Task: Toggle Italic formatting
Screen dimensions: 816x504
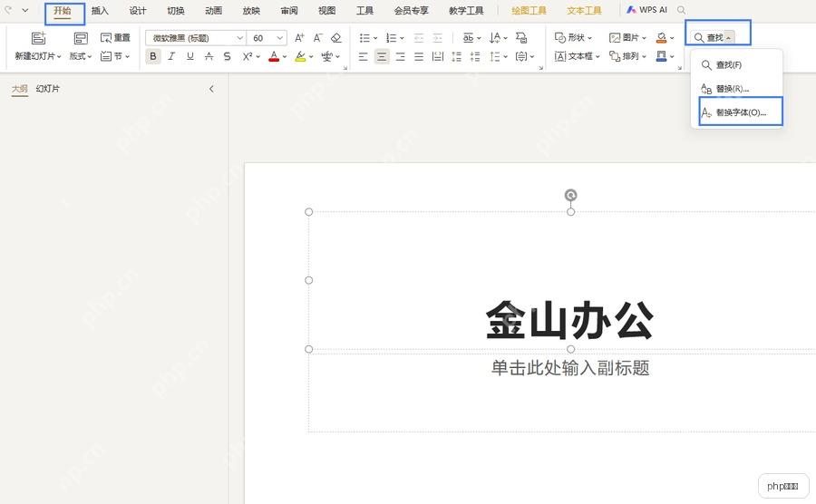Action: [171, 56]
